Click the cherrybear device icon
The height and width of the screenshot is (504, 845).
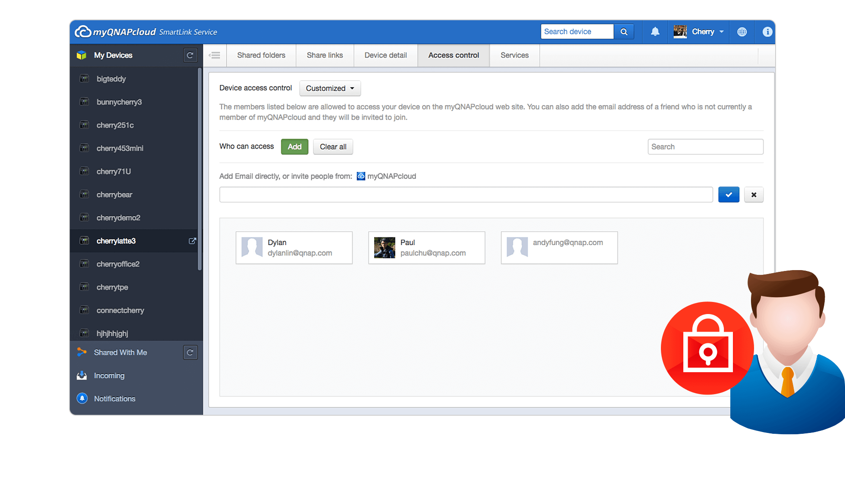(x=84, y=195)
